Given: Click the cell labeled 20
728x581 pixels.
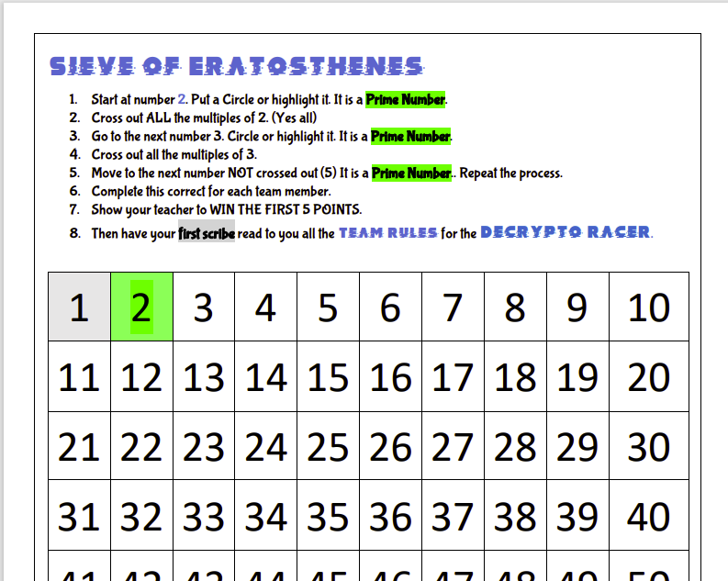Looking at the screenshot, I should tap(649, 376).
